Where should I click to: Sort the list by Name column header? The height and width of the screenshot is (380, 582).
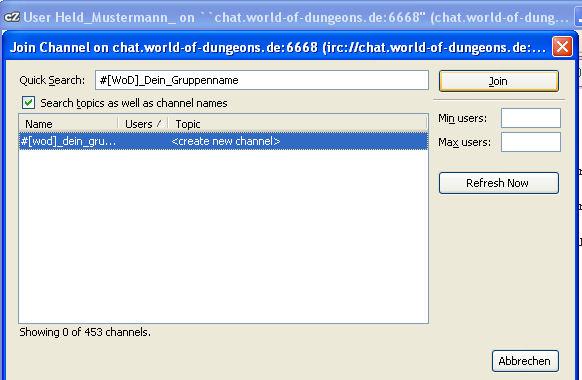[x=68, y=124]
